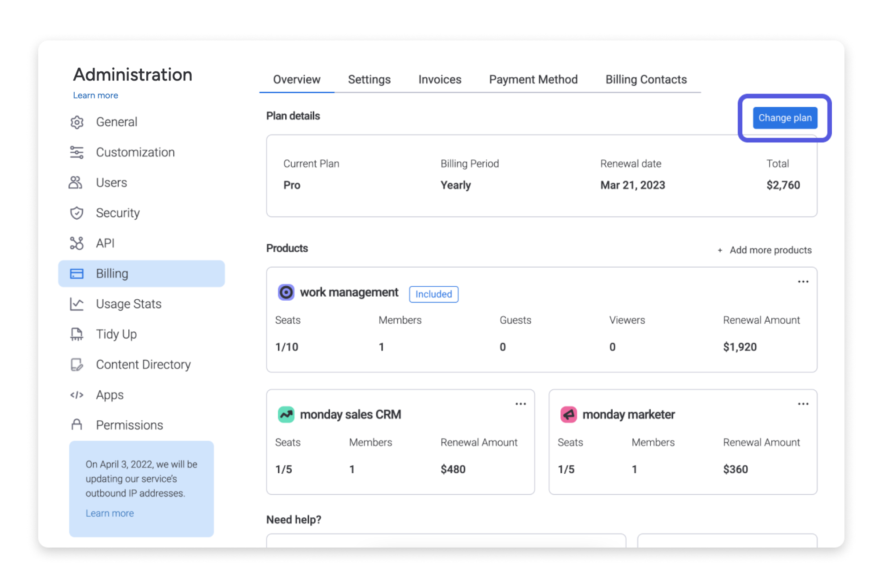Click the Security shield icon
The height and width of the screenshot is (588, 882).
(x=76, y=213)
